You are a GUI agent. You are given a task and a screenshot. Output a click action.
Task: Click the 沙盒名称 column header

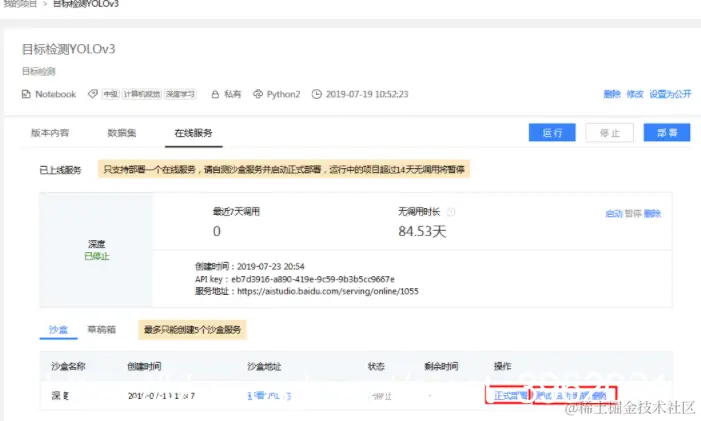tap(68, 366)
